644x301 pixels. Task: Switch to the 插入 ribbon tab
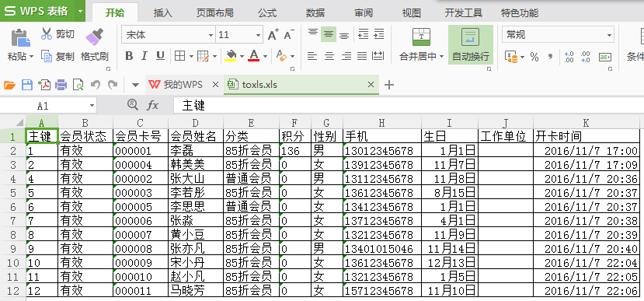tap(163, 12)
